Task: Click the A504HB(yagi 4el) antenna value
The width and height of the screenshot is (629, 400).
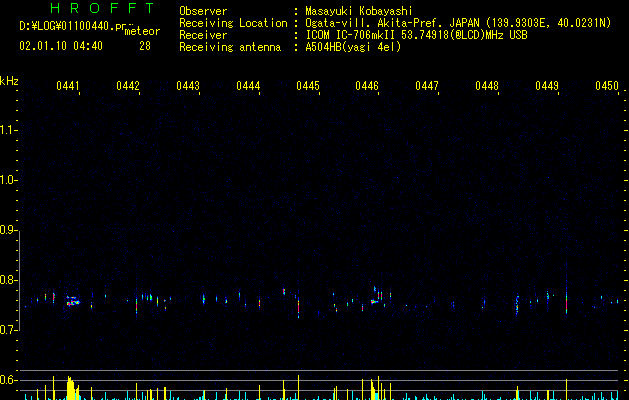Action: pos(353,47)
